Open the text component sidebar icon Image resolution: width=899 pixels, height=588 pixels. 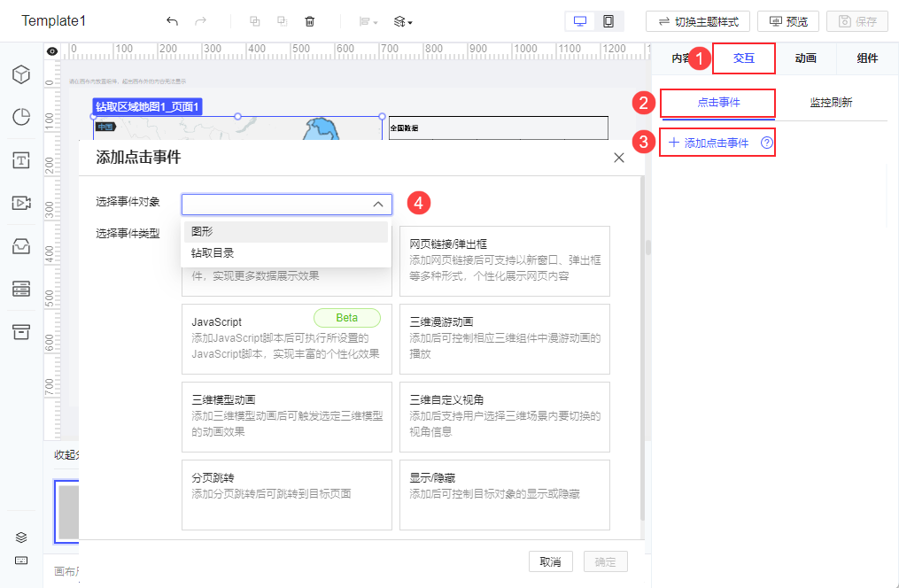click(21, 160)
